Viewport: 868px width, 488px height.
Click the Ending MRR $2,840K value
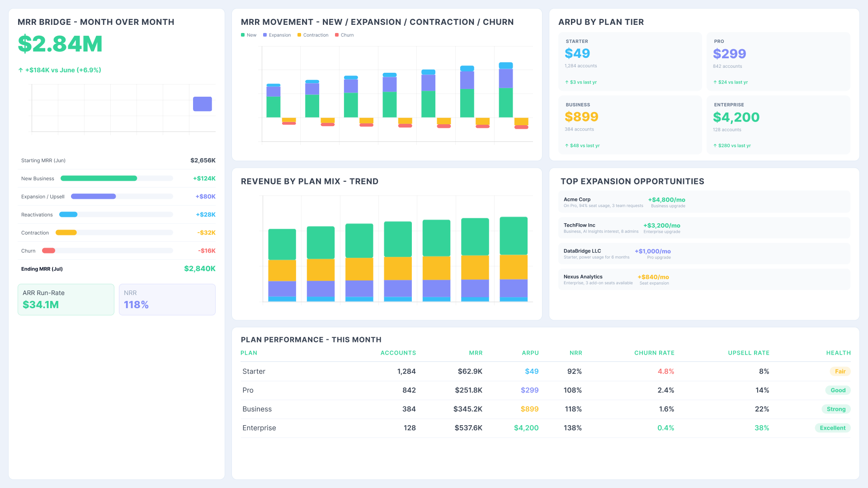click(199, 269)
